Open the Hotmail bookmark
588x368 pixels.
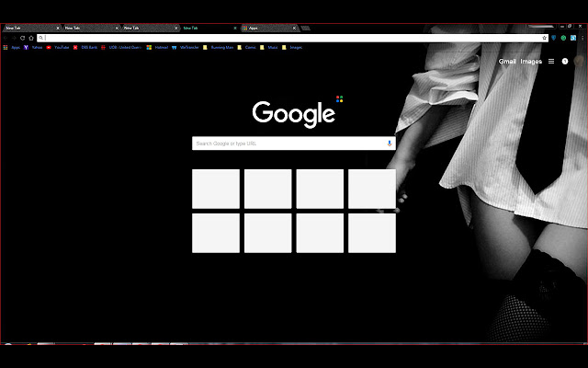coord(157,47)
